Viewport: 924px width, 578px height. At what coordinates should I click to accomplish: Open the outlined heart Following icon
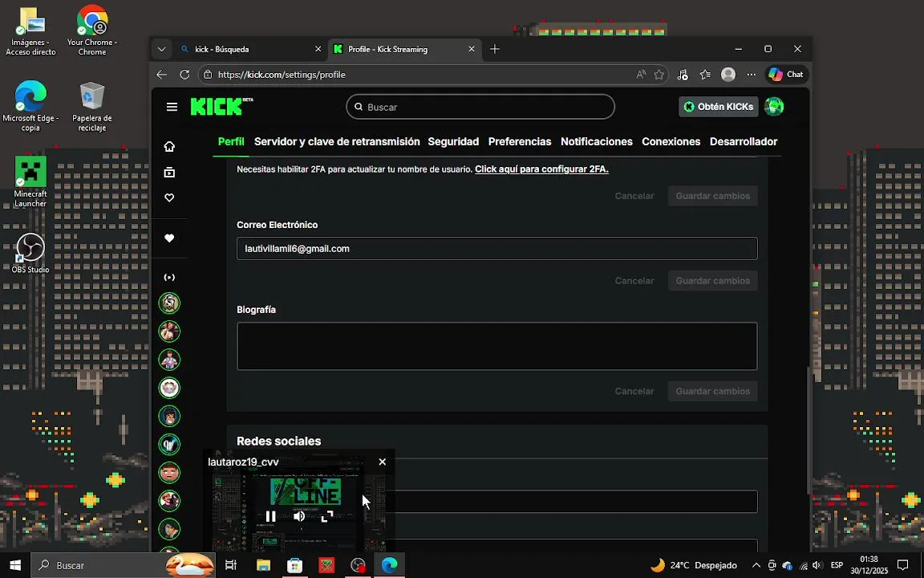coord(169,197)
